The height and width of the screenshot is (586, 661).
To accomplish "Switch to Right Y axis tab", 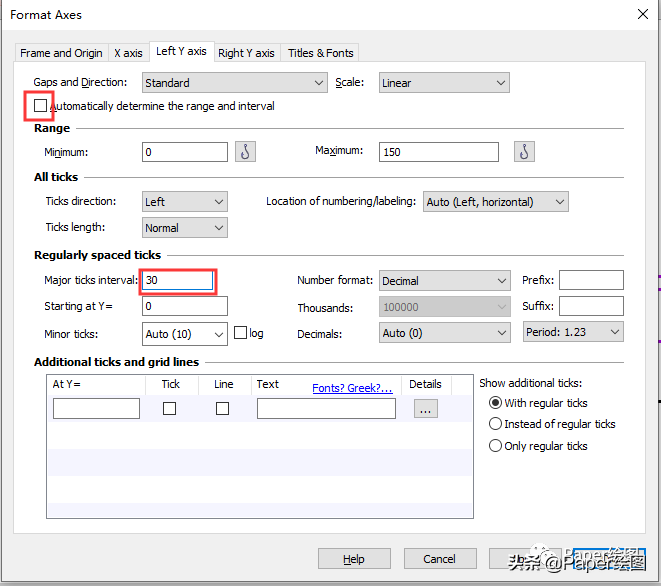I will click(246, 53).
